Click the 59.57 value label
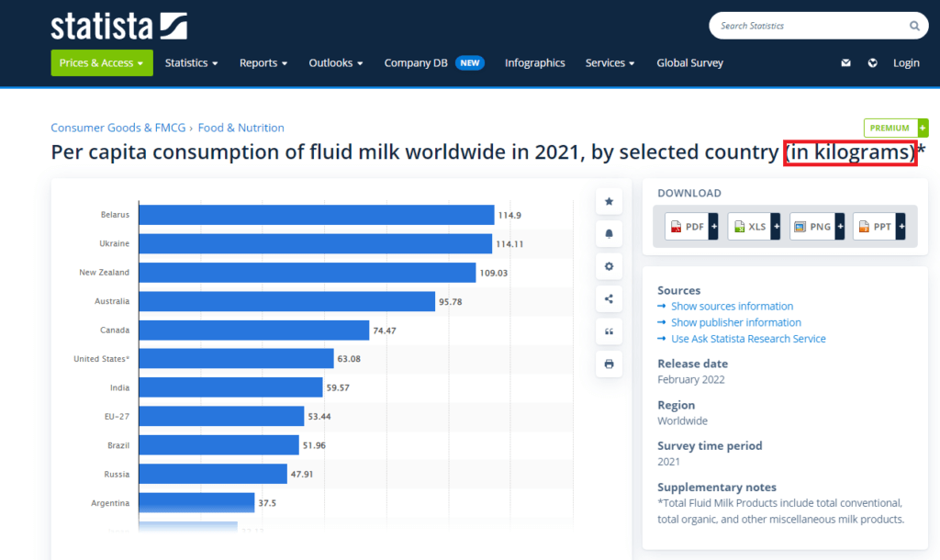Screen dimensions: 940x560 (338, 388)
